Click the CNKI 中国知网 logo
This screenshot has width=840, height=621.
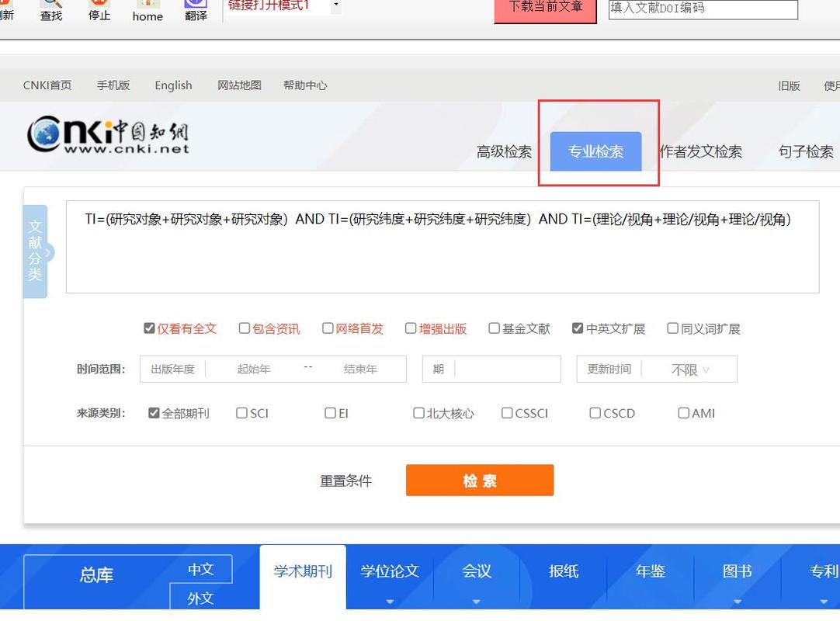108,134
